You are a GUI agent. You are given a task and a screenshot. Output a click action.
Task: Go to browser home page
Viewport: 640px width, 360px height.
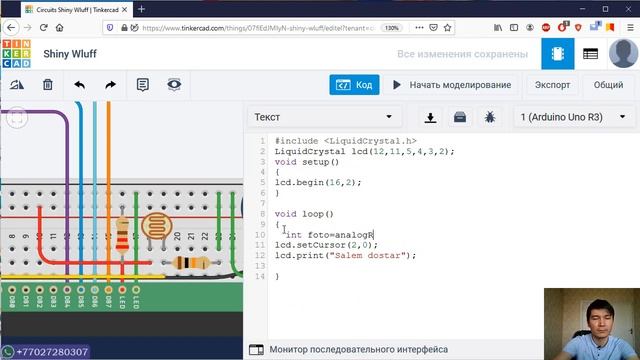click(x=60, y=28)
